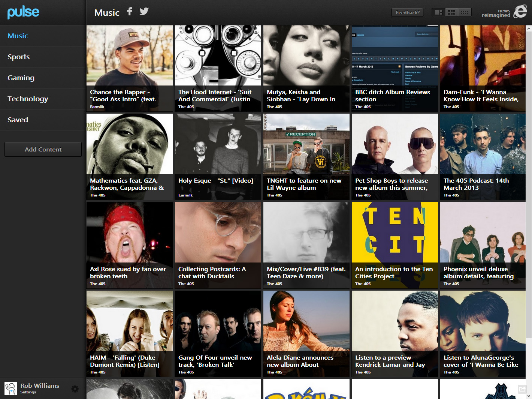Open the Gaming category

(x=43, y=78)
